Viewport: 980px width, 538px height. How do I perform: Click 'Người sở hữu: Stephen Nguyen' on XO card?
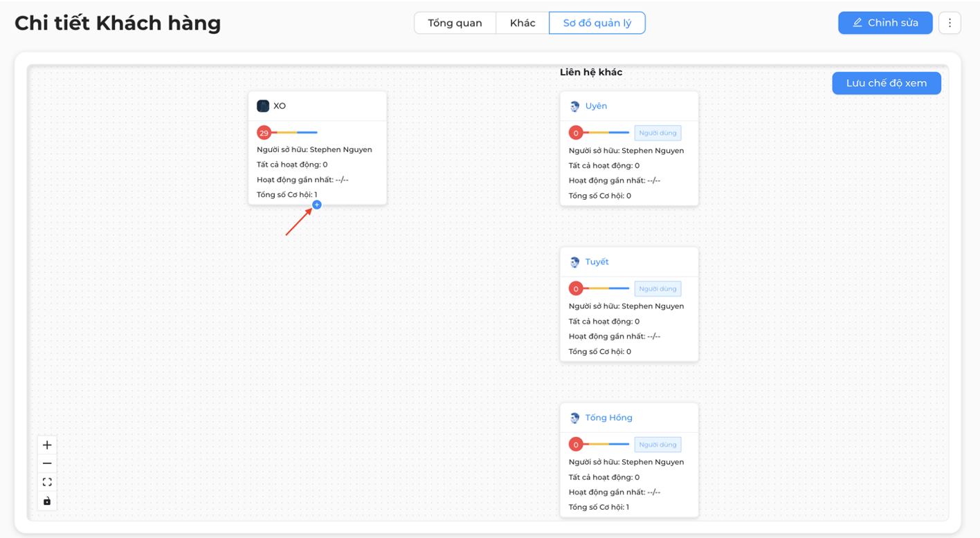(x=314, y=149)
